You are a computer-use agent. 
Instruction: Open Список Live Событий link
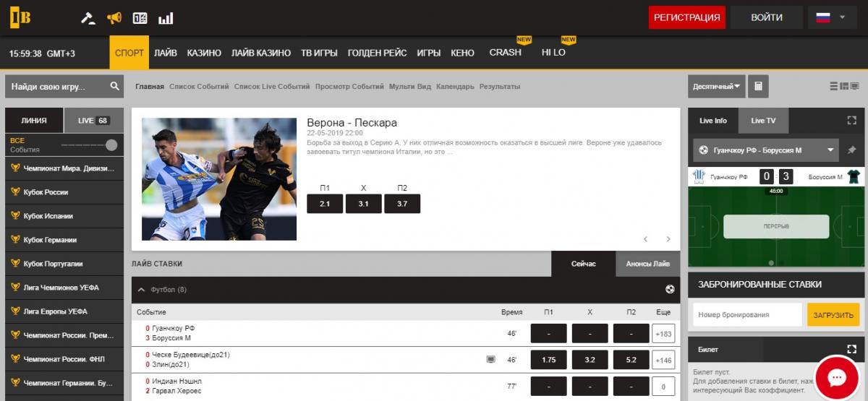pos(272,87)
